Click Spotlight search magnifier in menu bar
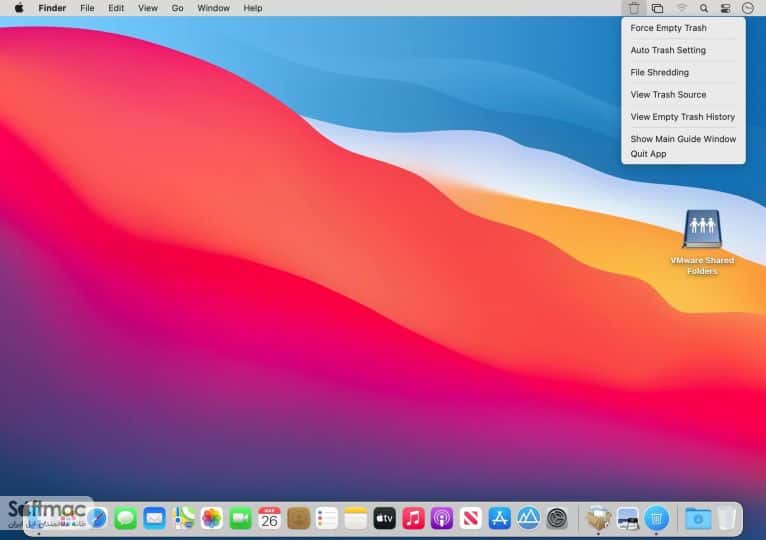766x540 pixels. (x=703, y=8)
